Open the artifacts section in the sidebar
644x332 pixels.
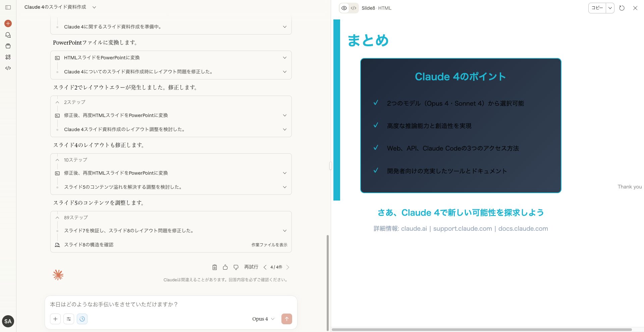pos(8,57)
